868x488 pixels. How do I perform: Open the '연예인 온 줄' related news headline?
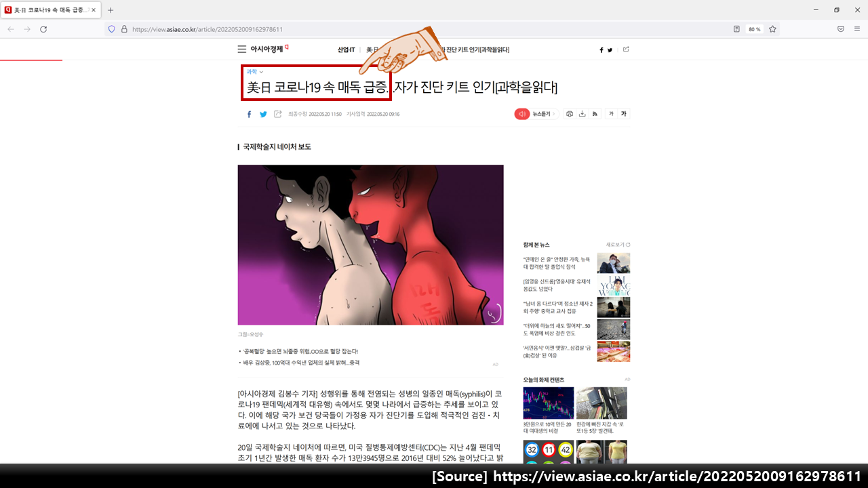(x=557, y=263)
